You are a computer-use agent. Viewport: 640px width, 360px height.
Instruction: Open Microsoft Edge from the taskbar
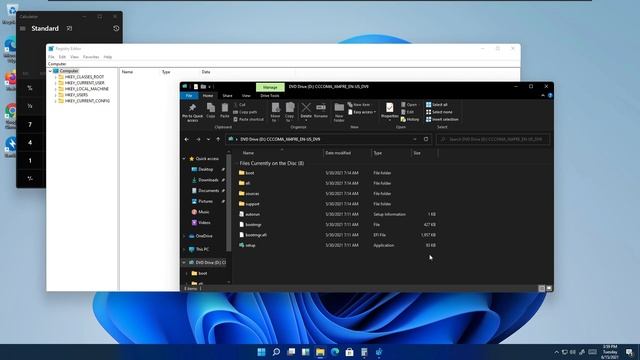pyautogui.click(x=335, y=352)
